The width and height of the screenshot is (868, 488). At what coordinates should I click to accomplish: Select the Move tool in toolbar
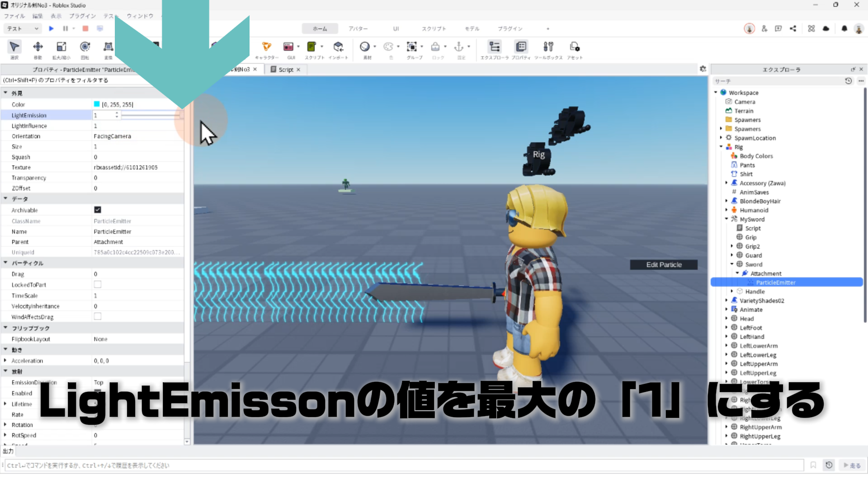(38, 47)
